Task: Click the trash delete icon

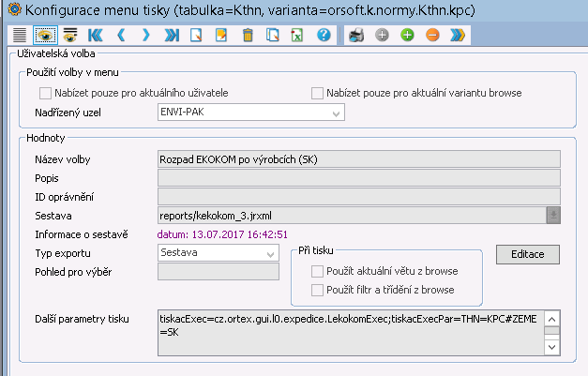Action: click(x=248, y=36)
